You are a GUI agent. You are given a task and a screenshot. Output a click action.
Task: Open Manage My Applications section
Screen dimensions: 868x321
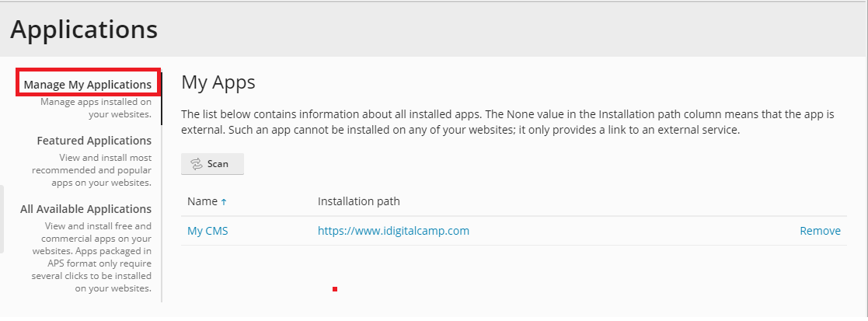pos(88,85)
